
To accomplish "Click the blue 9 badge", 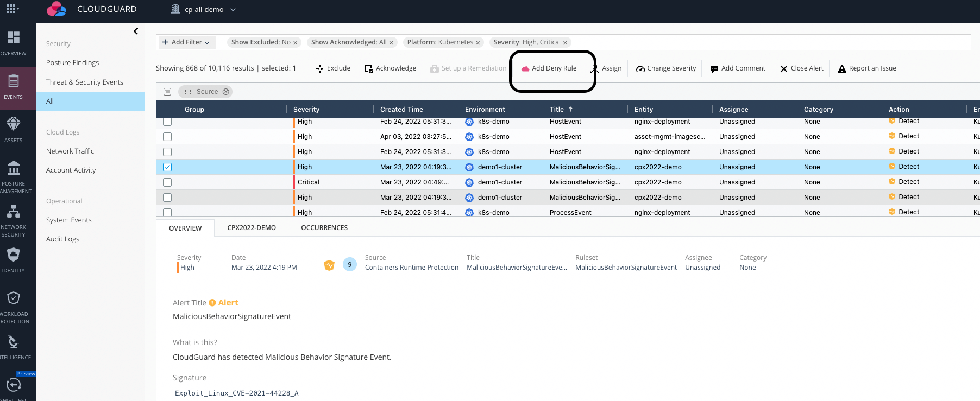I will pos(350,265).
